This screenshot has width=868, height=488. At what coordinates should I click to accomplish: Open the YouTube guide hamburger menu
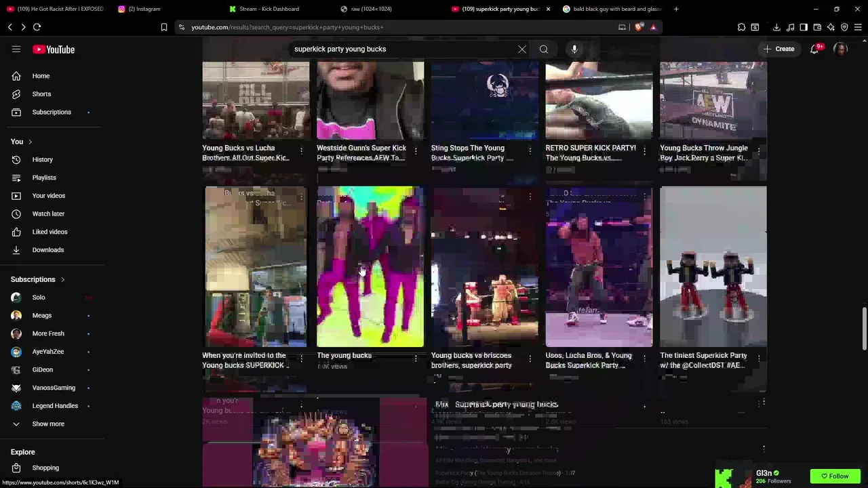tap(16, 49)
